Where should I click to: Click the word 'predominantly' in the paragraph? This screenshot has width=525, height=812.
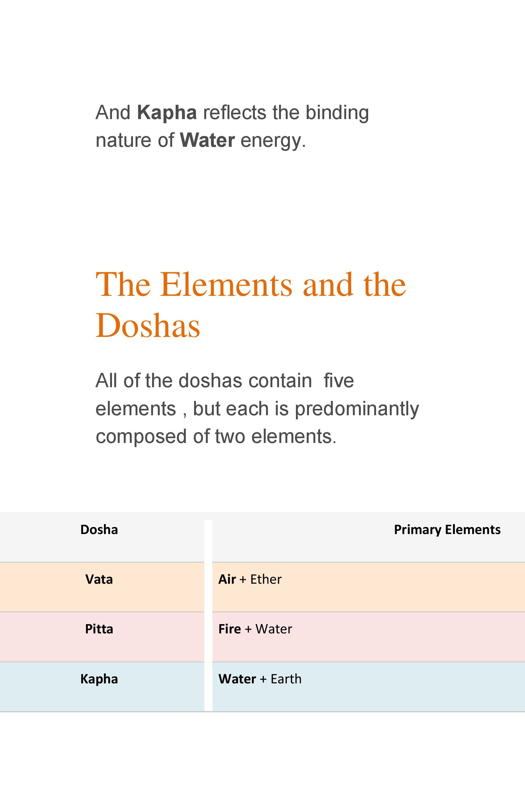pos(357,409)
